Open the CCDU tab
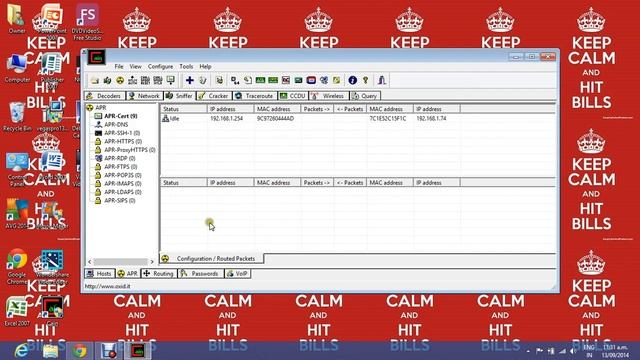Viewport: 640px width, 360px height. click(292, 96)
